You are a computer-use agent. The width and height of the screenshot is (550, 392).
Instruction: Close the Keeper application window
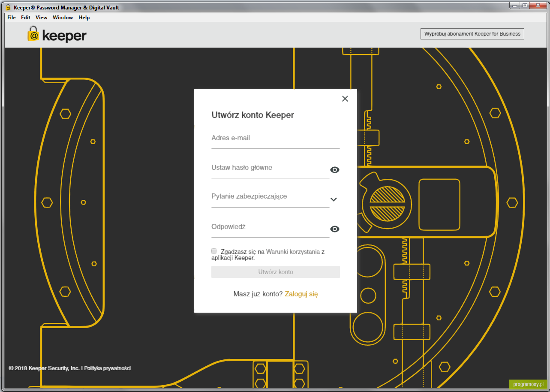(538, 5)
